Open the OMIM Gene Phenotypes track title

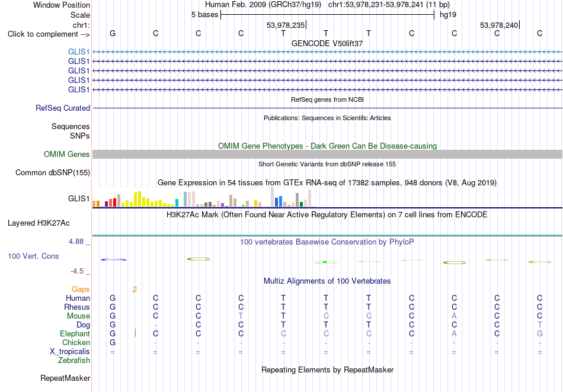tap(327, 146)
